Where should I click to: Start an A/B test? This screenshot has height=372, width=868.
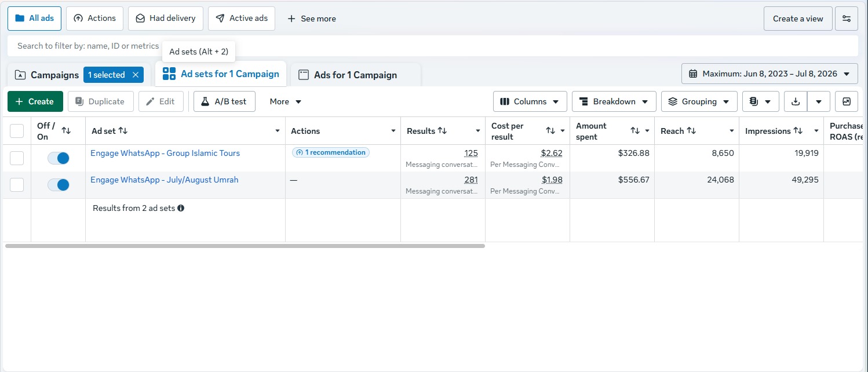pos(224,101)
